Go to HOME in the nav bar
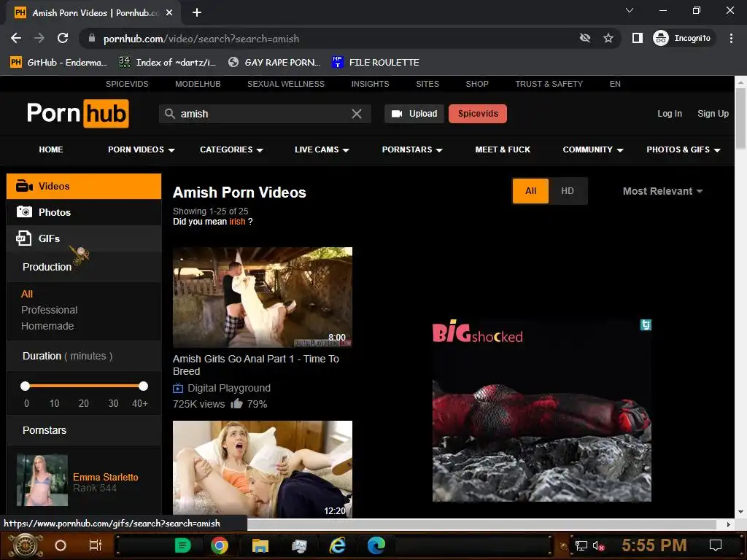 pyautogui.click(x=51, y=149)
